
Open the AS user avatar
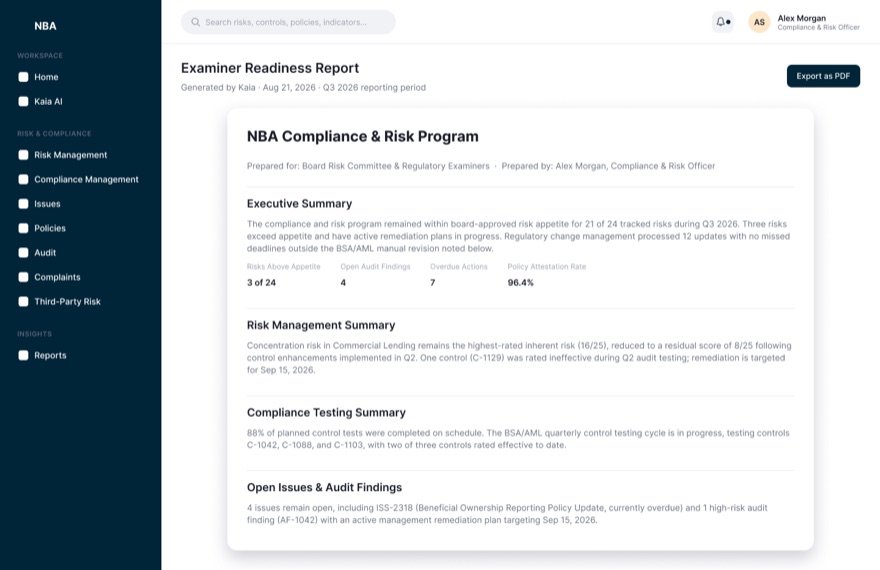point(759,22)
